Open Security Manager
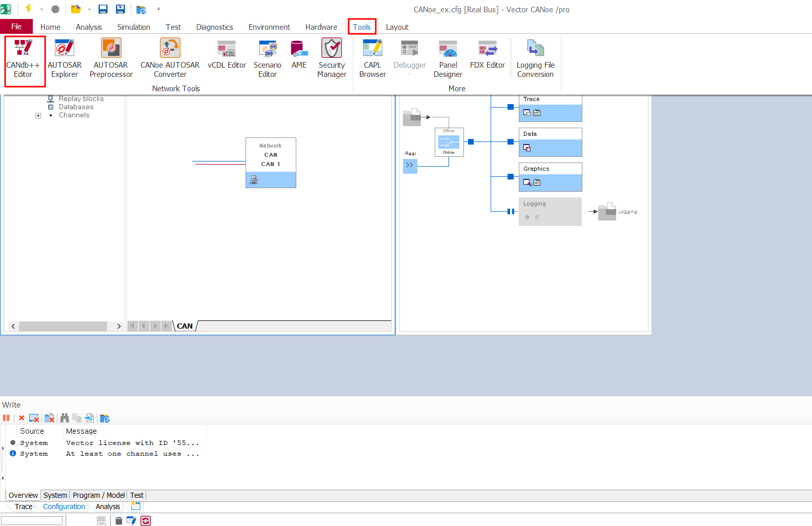The image size is (812, 526). pos(332,59)
